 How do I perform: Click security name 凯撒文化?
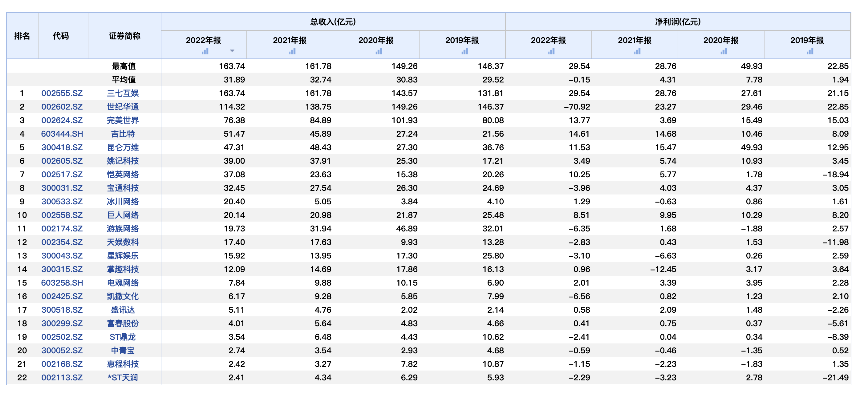click(123, 296)
